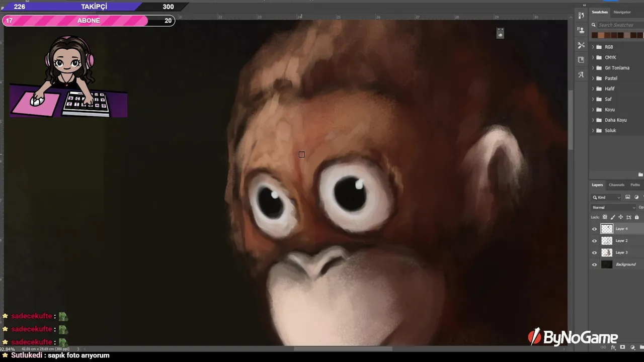Select Layer 3 by its name
The image size is (644, 362).
point(621,252)
